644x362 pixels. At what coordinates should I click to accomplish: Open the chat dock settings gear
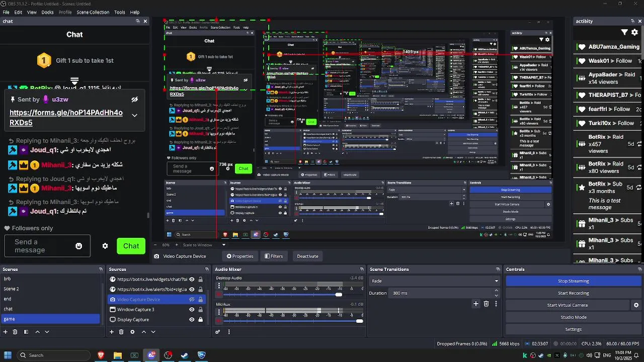(105, 246)
